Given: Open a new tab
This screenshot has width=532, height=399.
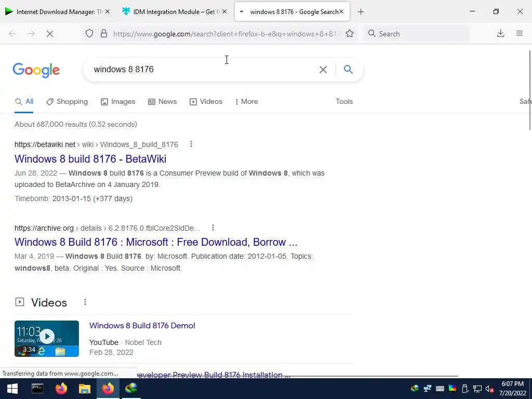Looking at the screenshot, I should (361, 12).
